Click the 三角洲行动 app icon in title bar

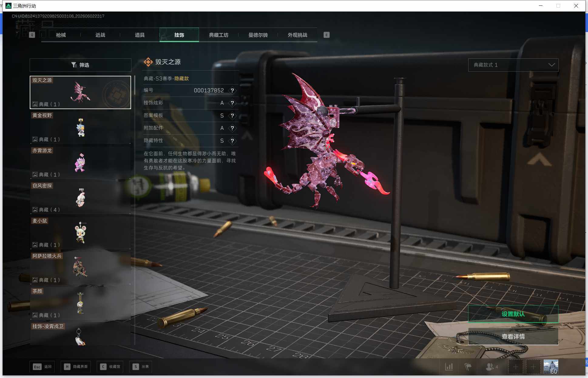point(8,6)
